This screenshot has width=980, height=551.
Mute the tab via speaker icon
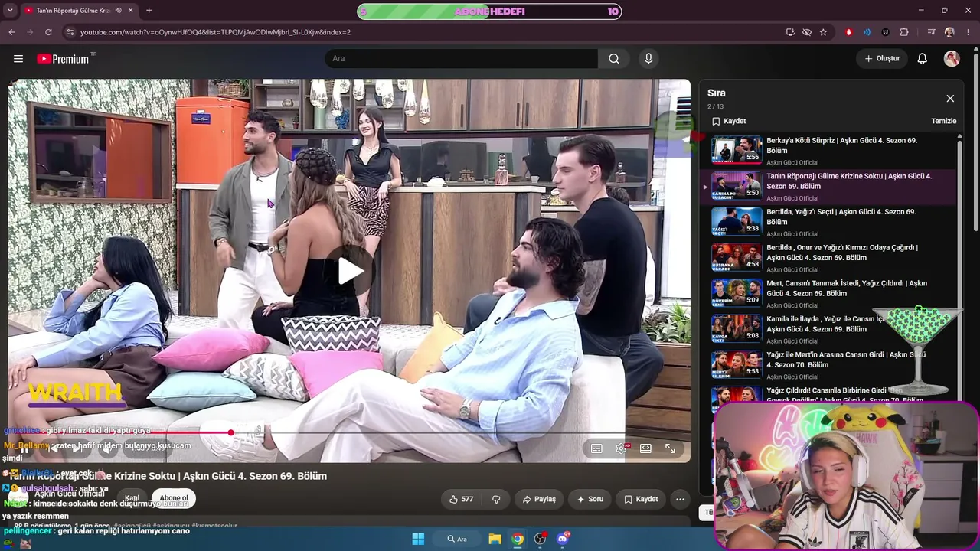tap(118, 11)
